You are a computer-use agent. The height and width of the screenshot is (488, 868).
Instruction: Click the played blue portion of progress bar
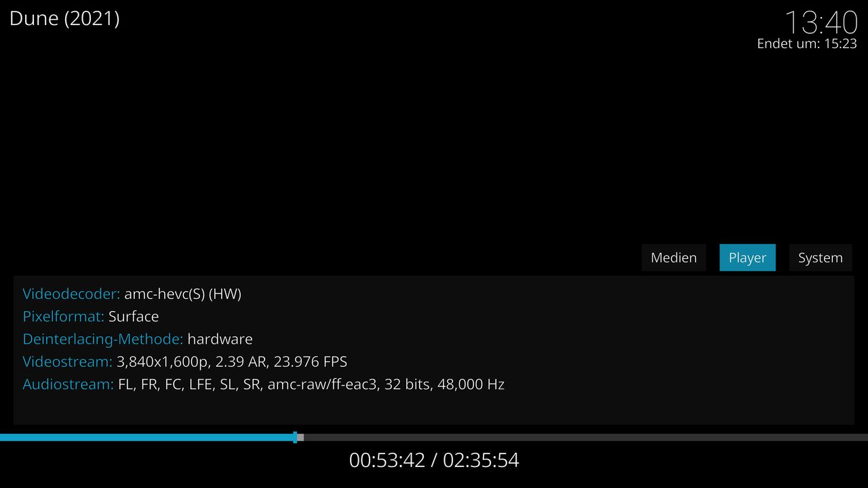coord(146,437)
